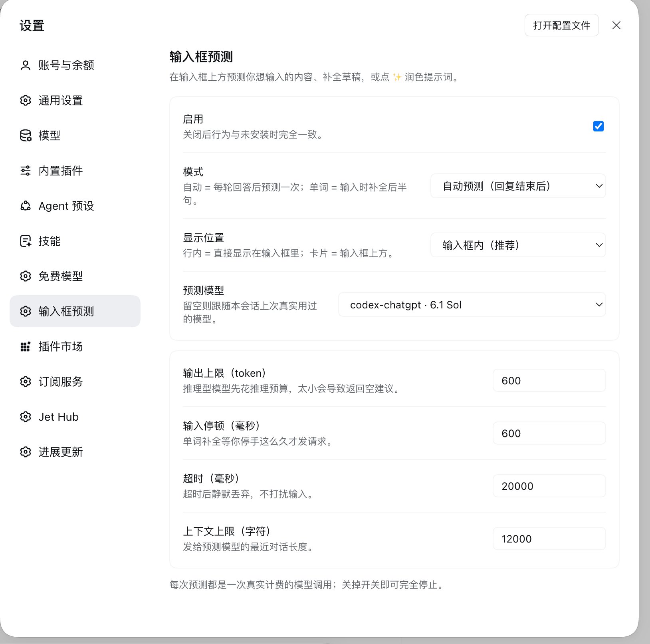Click the 超时 (毫秒) input showing 20000
The height and width of the screenshot is (644, 650).
point(549,486)
